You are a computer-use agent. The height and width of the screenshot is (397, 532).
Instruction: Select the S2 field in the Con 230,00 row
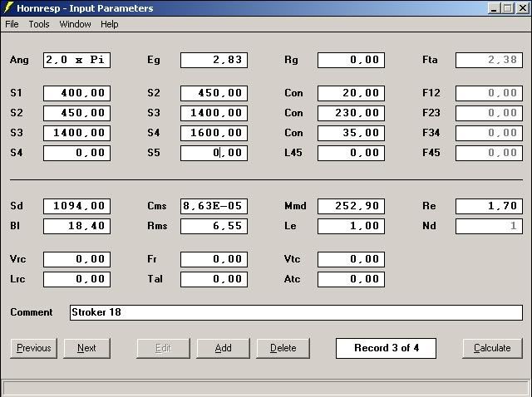[x=76, y=113]
